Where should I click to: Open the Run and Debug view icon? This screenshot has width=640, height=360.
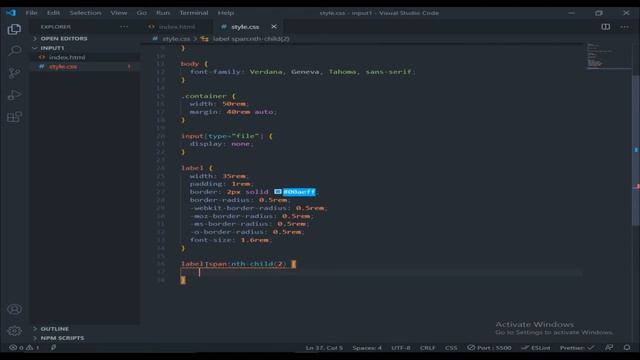point(14,95)
